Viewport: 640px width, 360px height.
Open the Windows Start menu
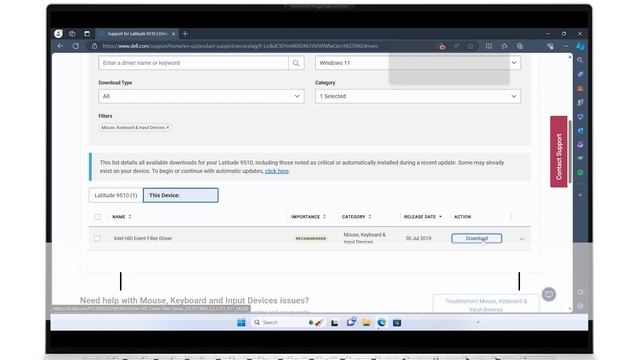pyautogui.click(x=241, y=323)
